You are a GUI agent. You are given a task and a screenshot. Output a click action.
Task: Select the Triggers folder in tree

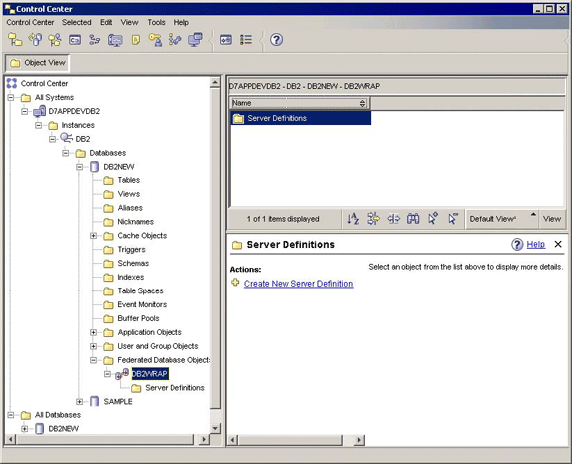(x=131, y=250)
